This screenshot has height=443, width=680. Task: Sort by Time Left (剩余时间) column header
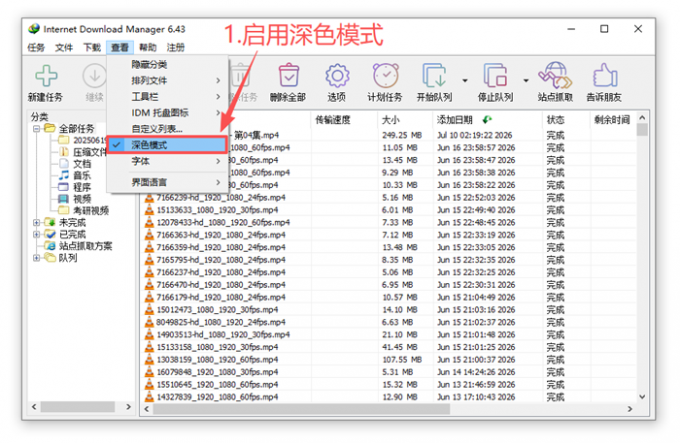(x=613, y=120)
